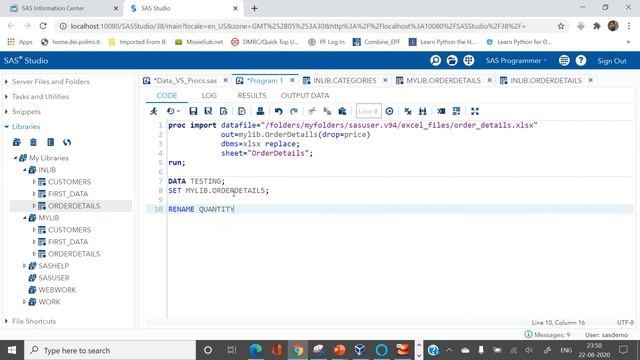Switch to the RESULTS sub-tab
The height and width of the screenshot is (360, 640).
[252, 96]
